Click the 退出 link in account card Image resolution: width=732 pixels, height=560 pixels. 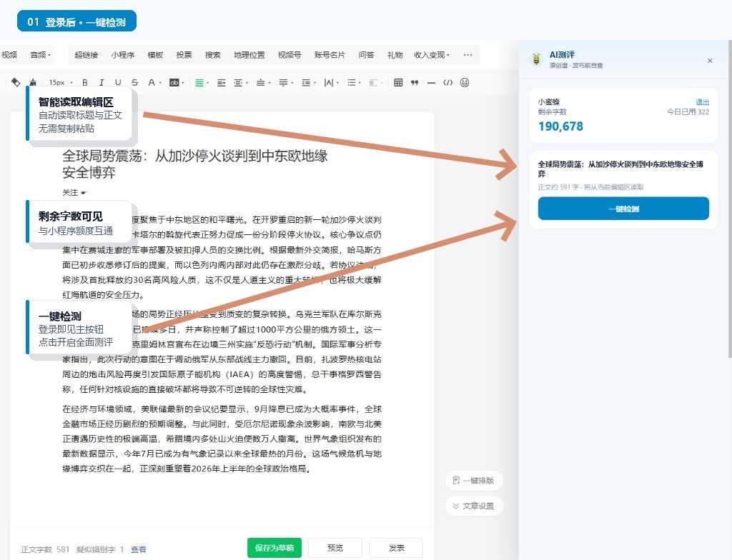702,102
